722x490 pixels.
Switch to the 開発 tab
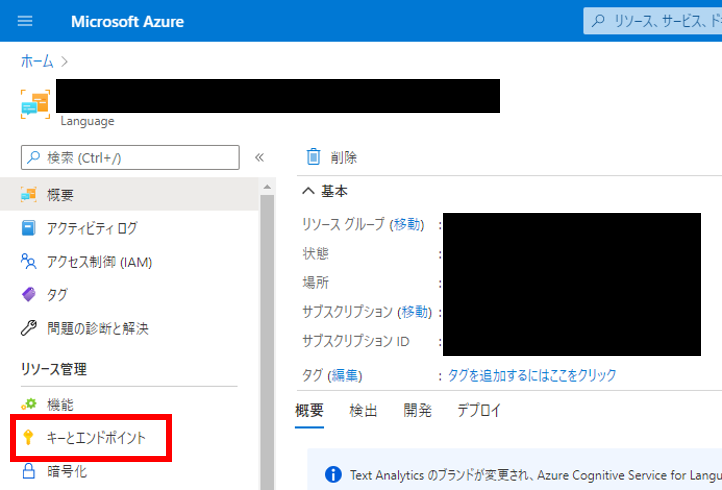coord(417,410)
